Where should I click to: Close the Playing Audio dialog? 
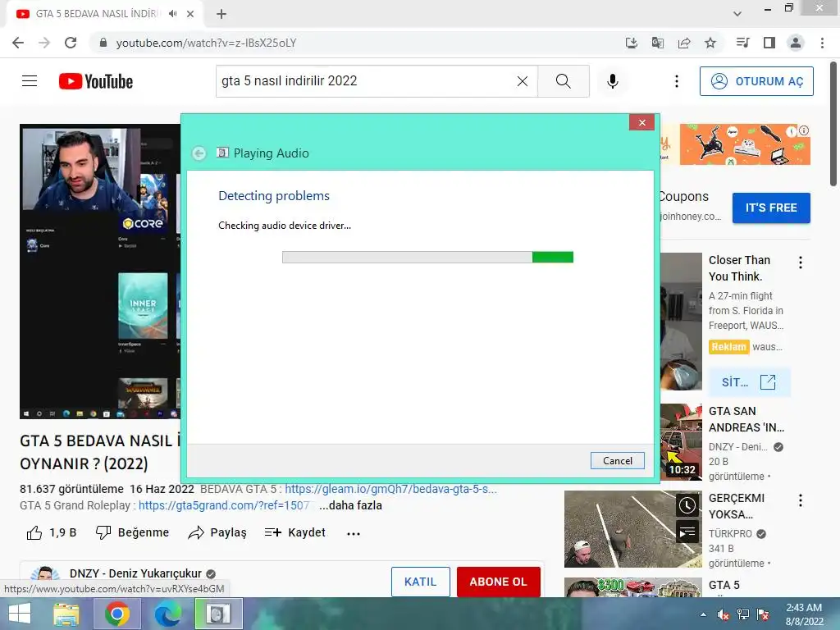[641, 123]
